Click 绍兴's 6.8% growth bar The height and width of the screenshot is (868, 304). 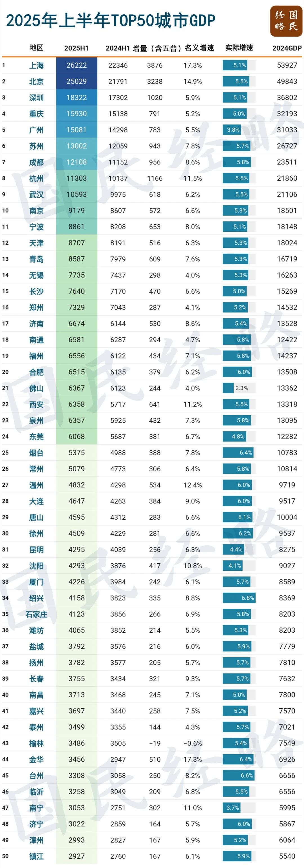pyautogui.click(x=239, y=598)
